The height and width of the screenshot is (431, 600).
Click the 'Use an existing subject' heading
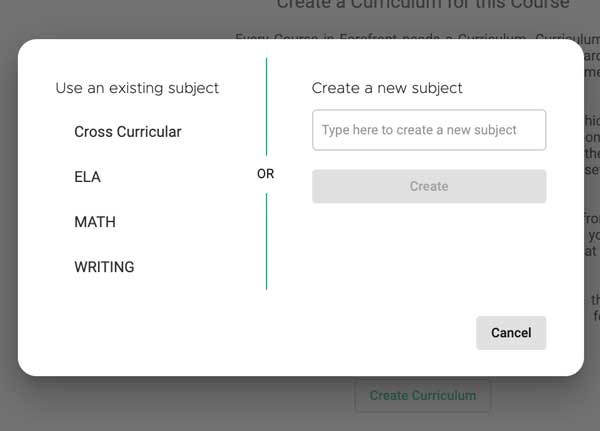tap(137, 88)
